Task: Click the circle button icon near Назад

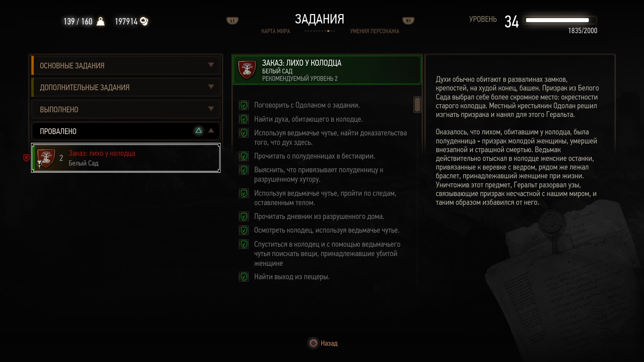Action: click(313, 343)
